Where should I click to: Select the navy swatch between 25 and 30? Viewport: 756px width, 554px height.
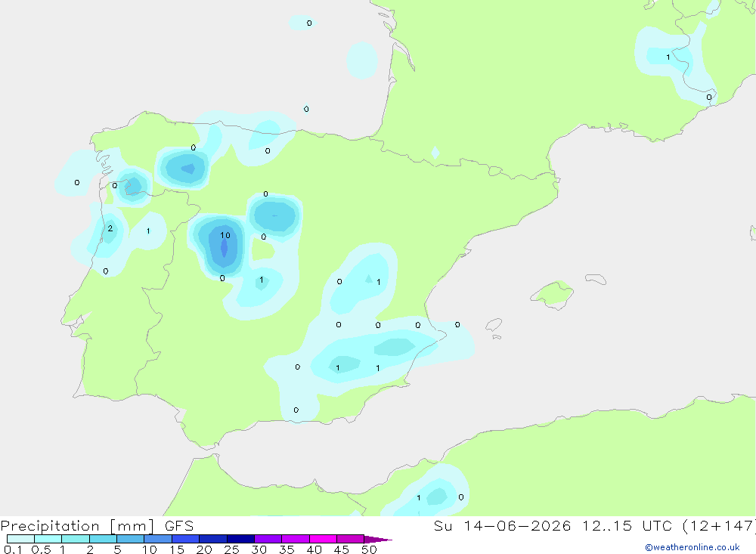point(240,539)
